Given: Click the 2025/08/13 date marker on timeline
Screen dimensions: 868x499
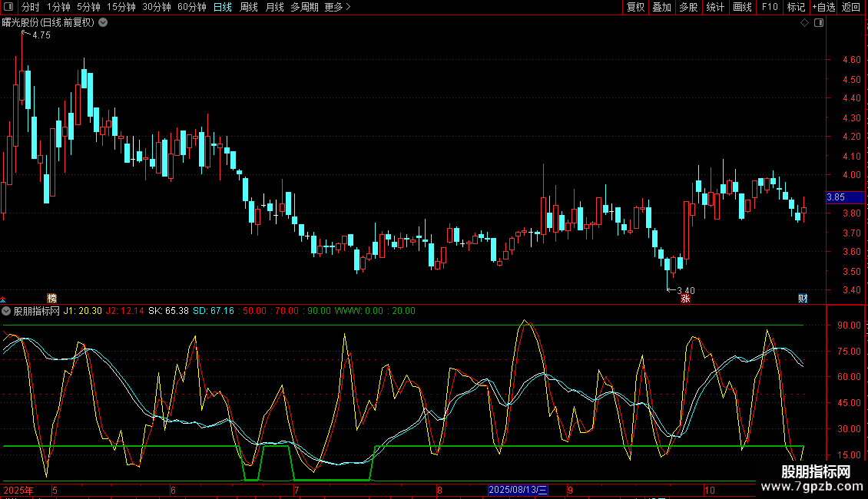Looking at the screenshot, I should point(518,490).
